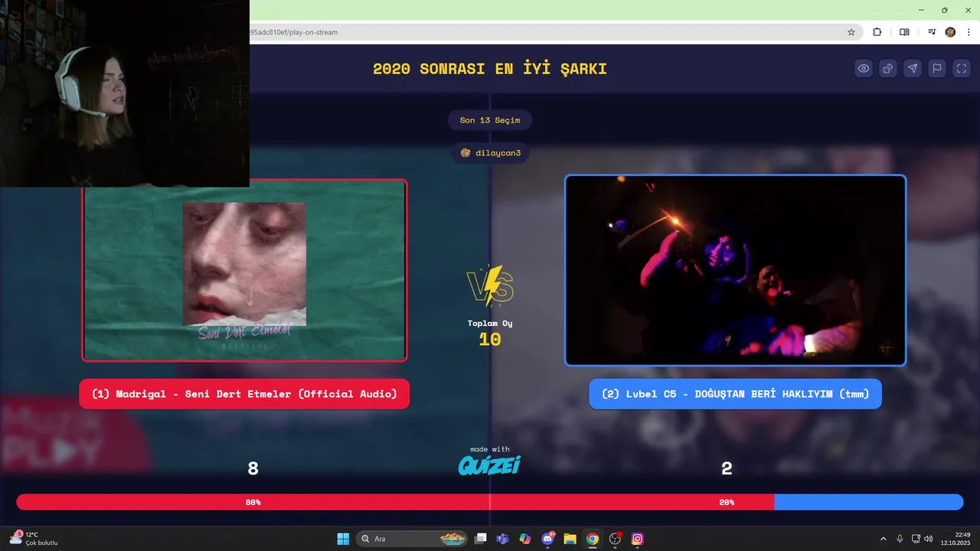Click the dice shuffle icon
Image resolution: width=980 pixels, height=551 pixels.
(888, 68)
